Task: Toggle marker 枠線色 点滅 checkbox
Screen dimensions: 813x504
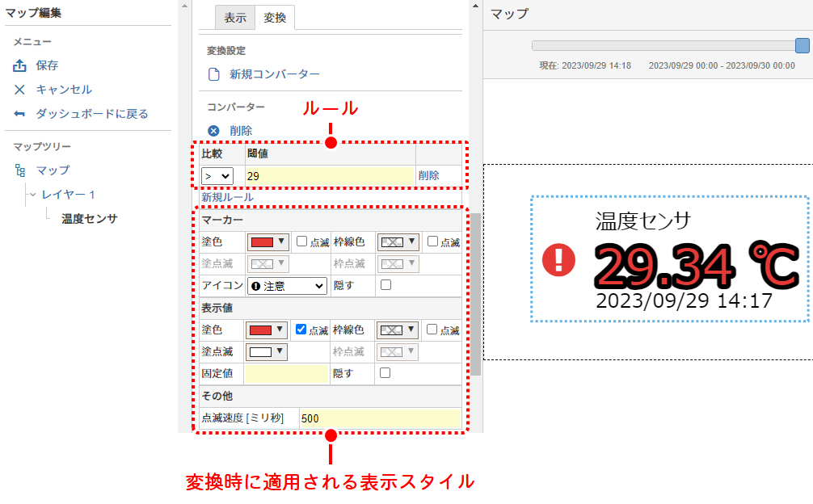Action: [432, 241]
